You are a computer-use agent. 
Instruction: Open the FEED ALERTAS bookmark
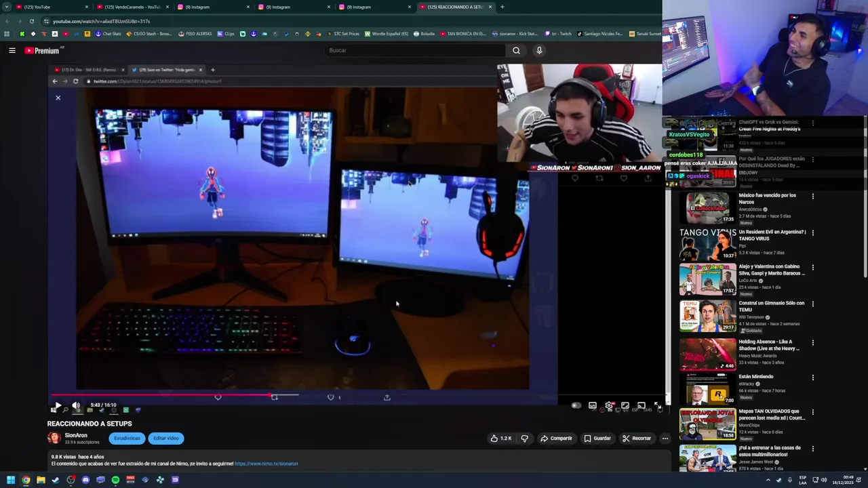click(195, 33)
